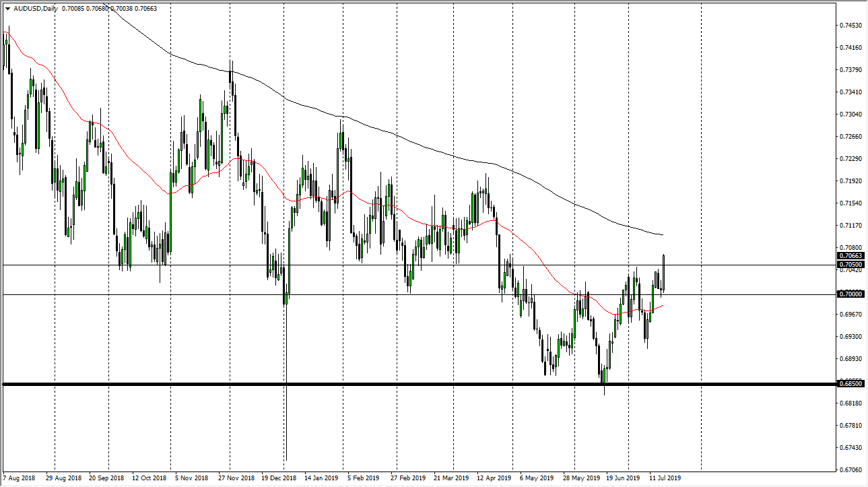The height and width of the screenshot is (487, 868).
Task: Select the horizontal line at 0.70000
Action: pos(404,294)
